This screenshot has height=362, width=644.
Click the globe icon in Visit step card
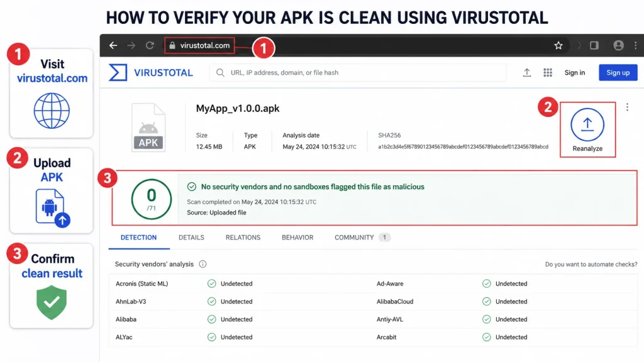coord(52,111)
